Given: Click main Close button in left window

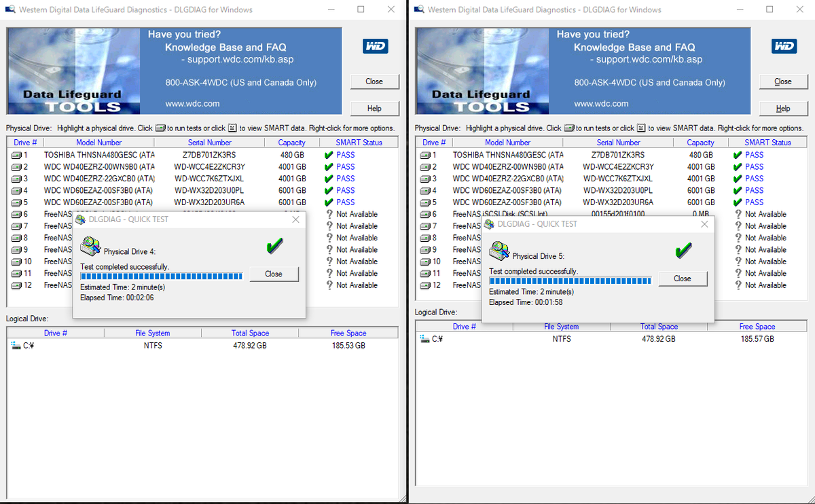Looking at the screenshot, I should [x=374, y=82].
